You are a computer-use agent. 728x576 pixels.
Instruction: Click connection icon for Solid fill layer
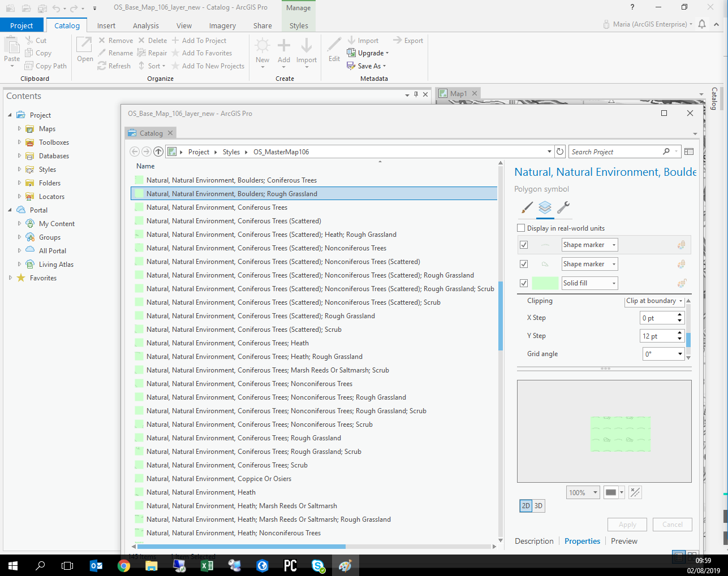681,283
